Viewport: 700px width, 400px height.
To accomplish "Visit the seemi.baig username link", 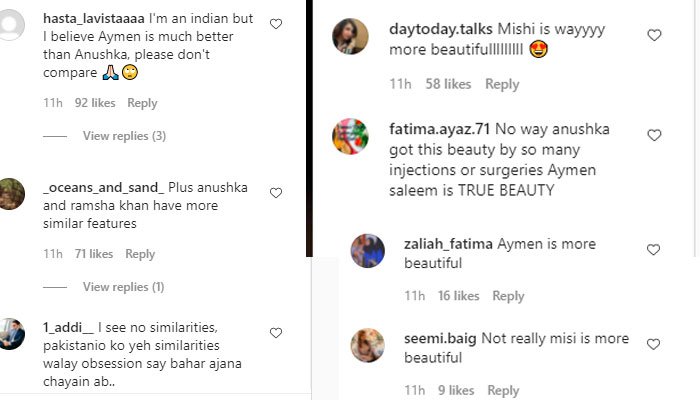I will 440,339.
